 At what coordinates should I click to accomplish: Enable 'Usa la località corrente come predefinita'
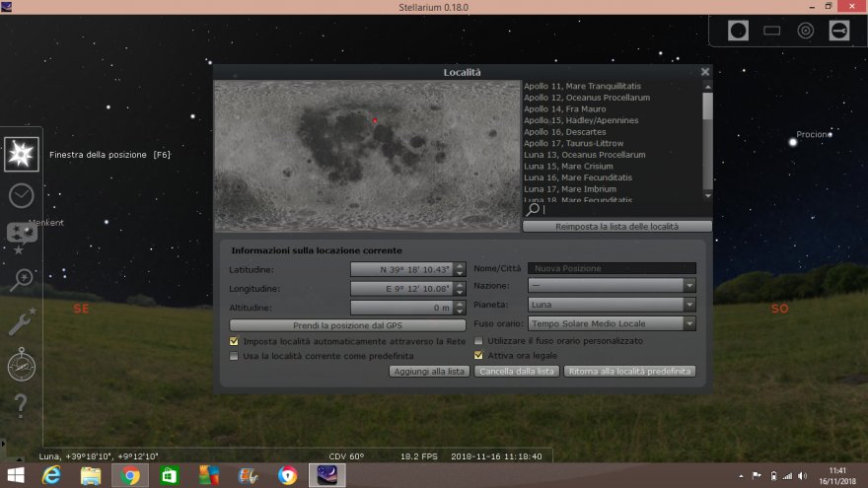click(x=234, y=356)
